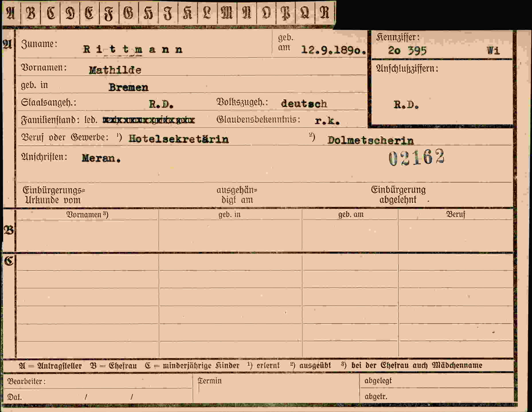The height and width of the screenshot is (412, 532).
Task: Click the occupation 'Hotelsekretärin'
Action: point(178,139)
